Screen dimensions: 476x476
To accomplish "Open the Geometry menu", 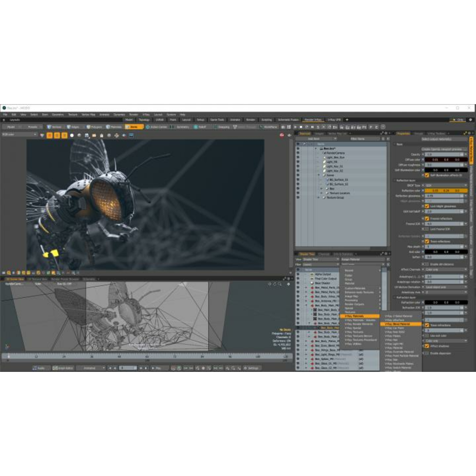I will tap(58, 115).
